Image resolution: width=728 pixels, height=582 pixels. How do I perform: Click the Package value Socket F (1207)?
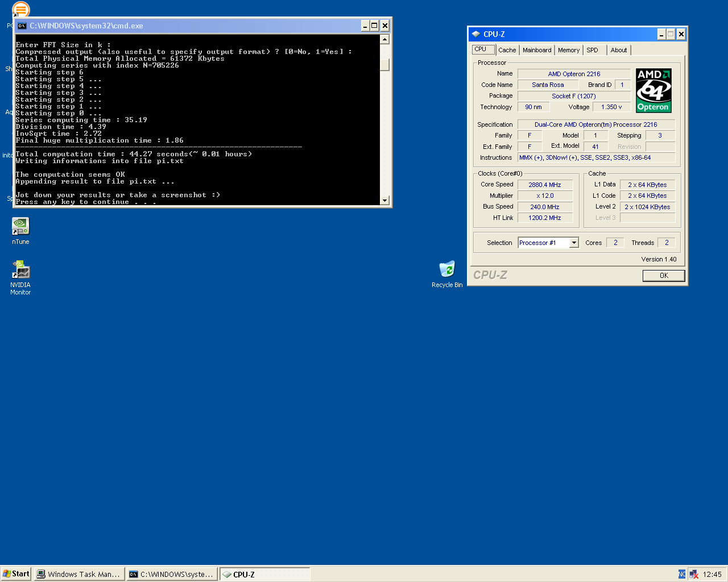coord(574,96)
